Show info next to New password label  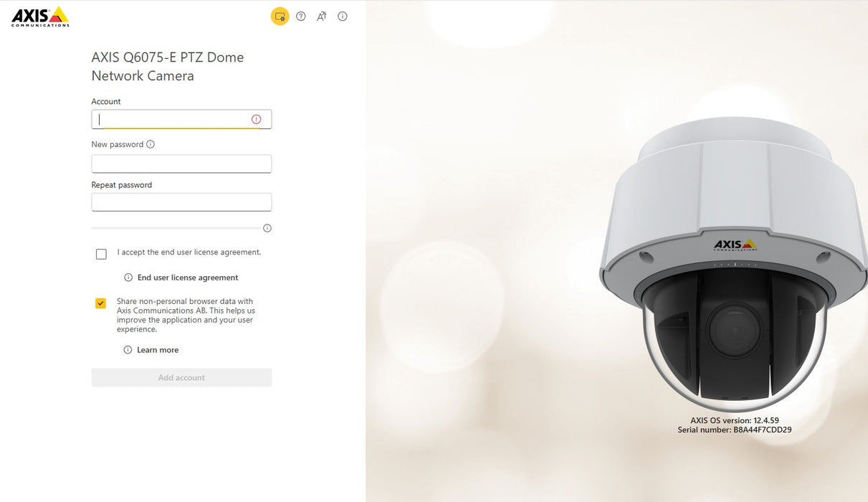point(151,144)
